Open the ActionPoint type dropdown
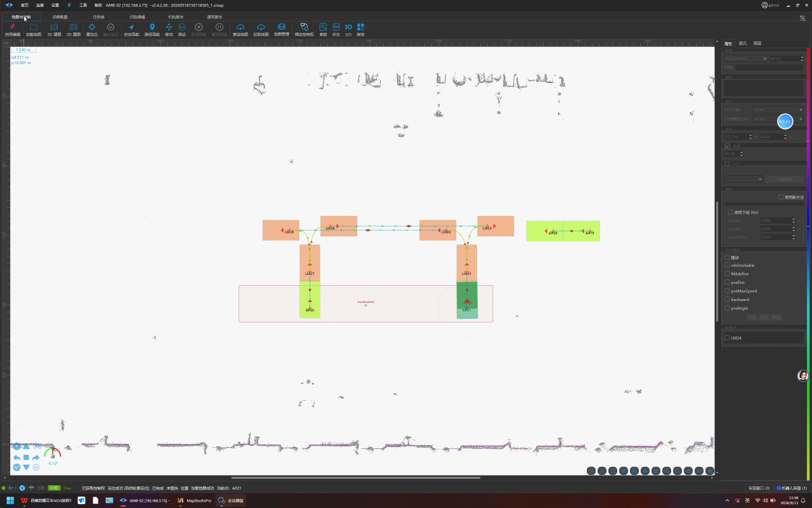 pos(746,58)
